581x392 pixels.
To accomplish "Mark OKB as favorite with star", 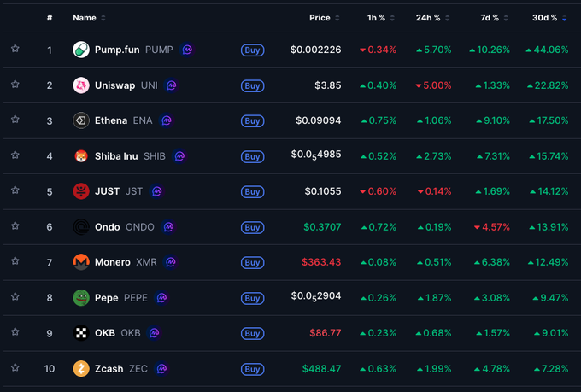I will pos(15,332).
